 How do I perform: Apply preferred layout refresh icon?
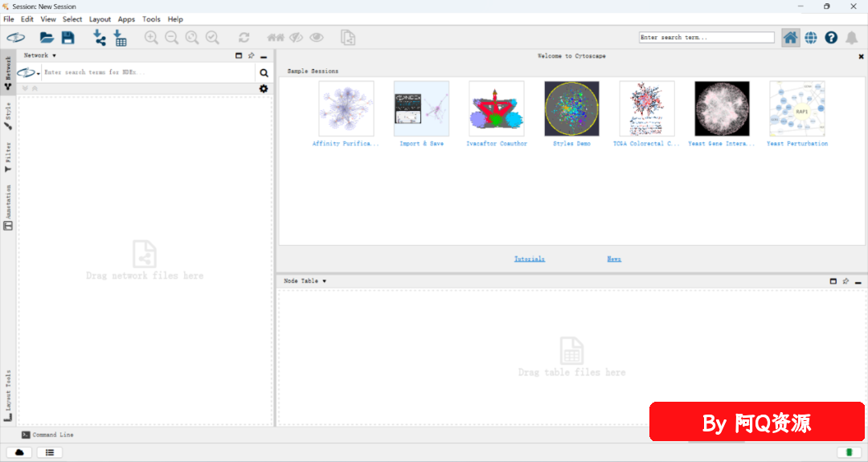pyautogui.click(x=244, y=38)
